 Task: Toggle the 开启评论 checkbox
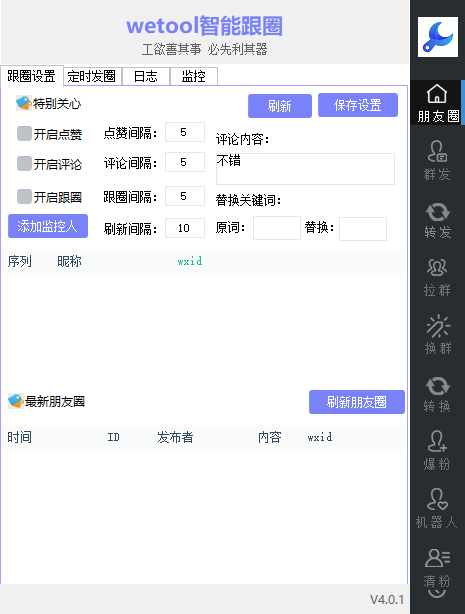24,164
